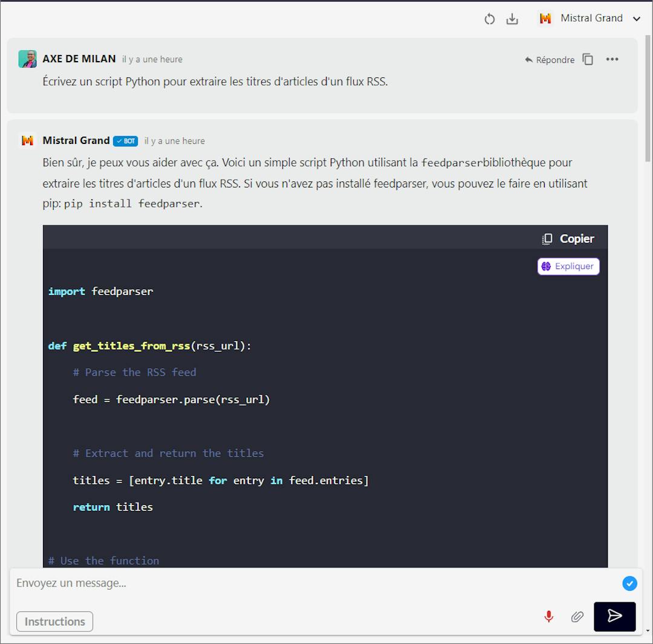653x644 pixels.
Task: Click AXE DE MILAN user avatar
Action: (27, 59)
